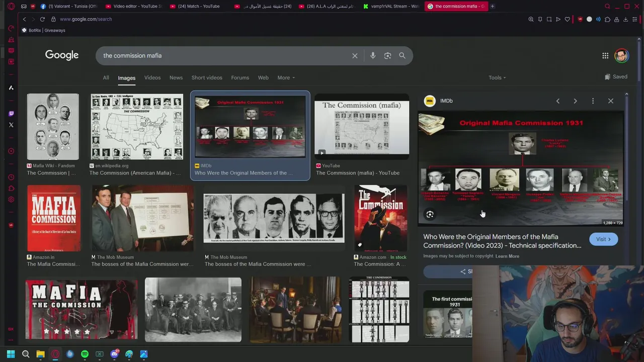Search by image with Lens icon

point(387,56)
